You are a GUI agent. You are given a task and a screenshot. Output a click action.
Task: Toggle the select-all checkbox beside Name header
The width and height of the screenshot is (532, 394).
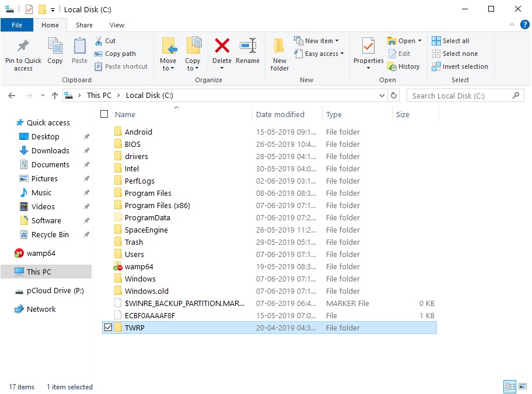click(105, 114)
